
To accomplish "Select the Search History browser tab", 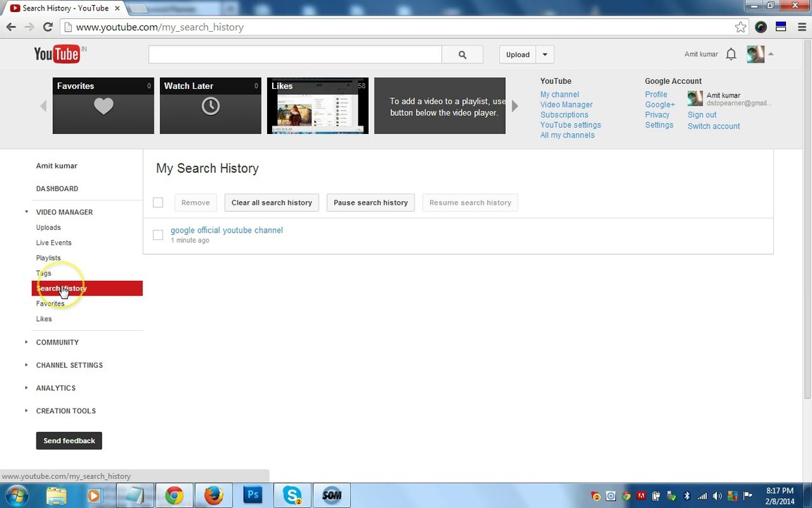I will click(x=65, y=8).
